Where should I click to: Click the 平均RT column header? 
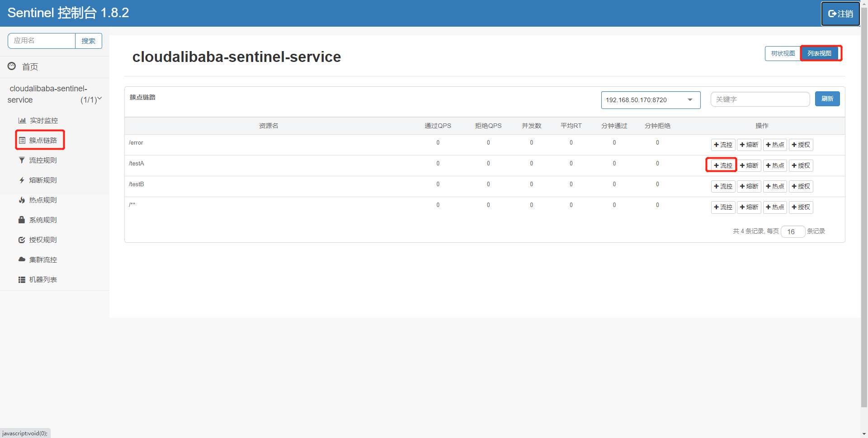(571, 126)
